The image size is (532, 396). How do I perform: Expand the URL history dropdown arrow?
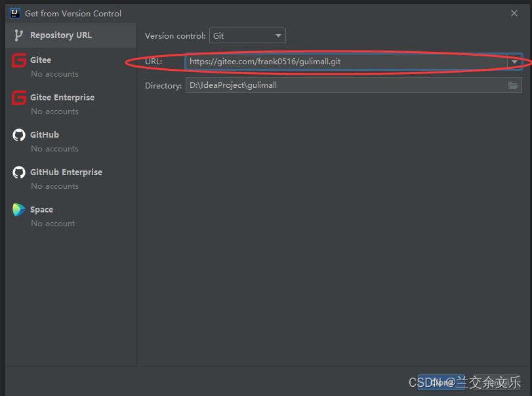[514, 62]
